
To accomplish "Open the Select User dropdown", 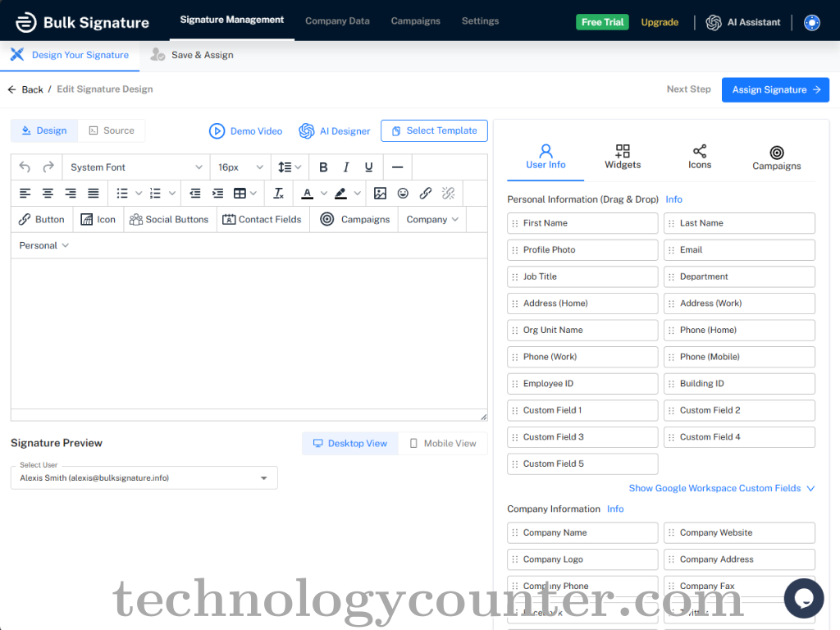I will [144, 478].
